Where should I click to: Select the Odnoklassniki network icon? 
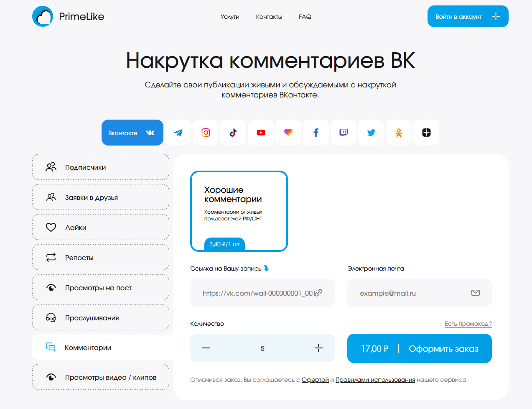pyautogui.click(x=399, y=133)
